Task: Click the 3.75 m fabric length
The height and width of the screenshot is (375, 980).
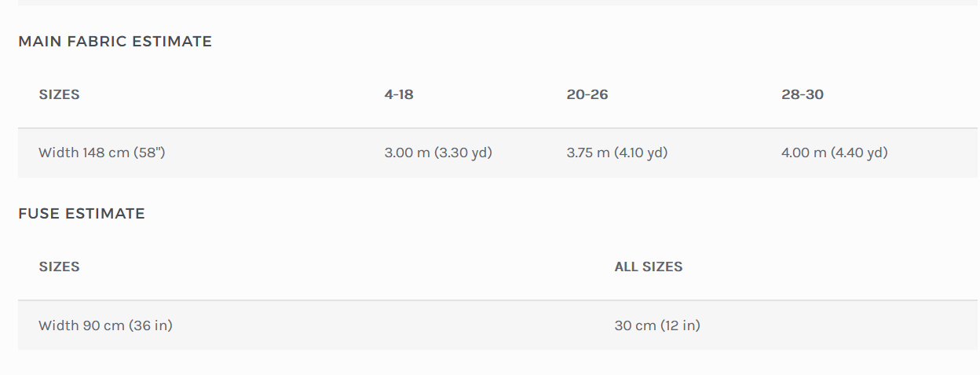Action: [x=589, y=153]
